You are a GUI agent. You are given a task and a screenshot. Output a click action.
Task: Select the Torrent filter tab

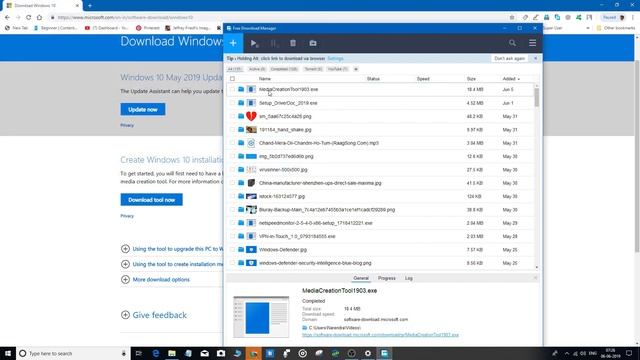coord(313,69)
